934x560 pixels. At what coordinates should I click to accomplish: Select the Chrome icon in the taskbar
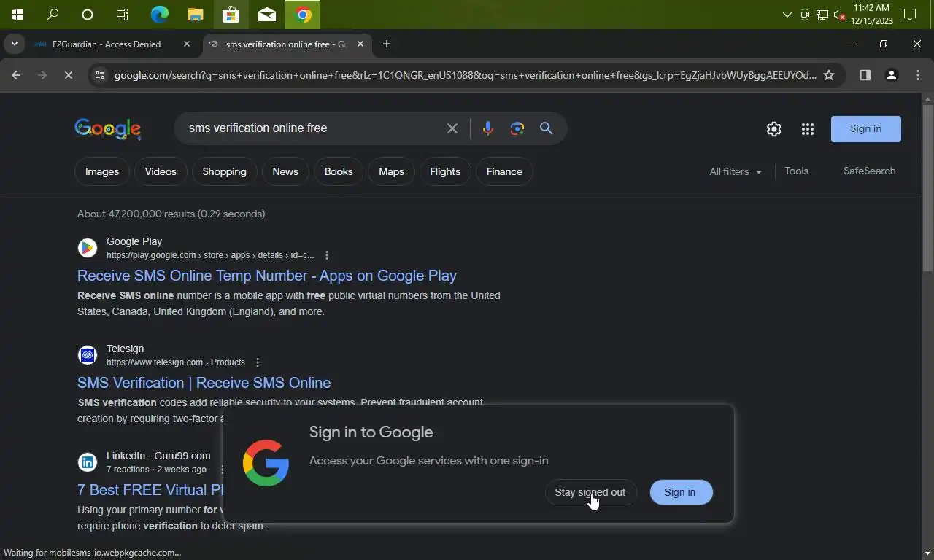[x=303, y=15]
